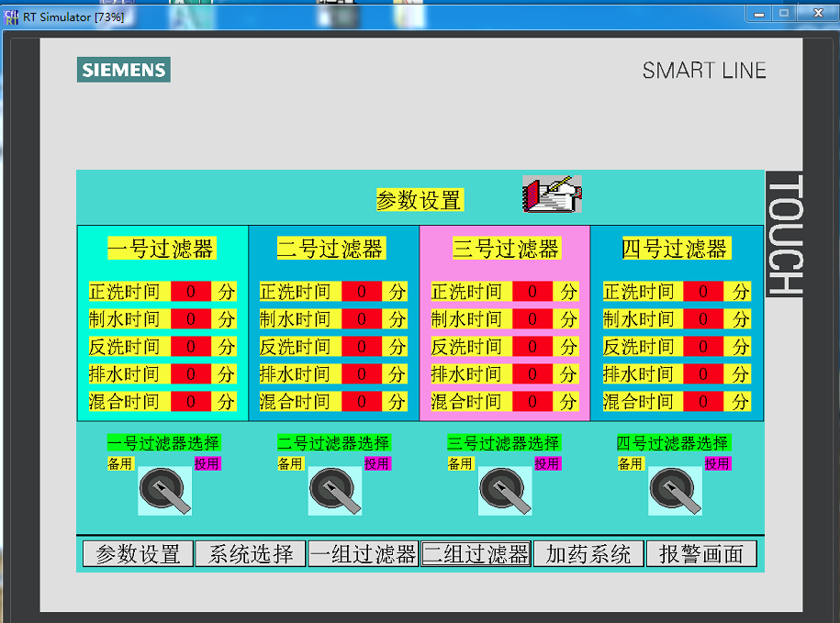
Task: Select 一号过滤器 制水时间 value field
Action: 191,319
